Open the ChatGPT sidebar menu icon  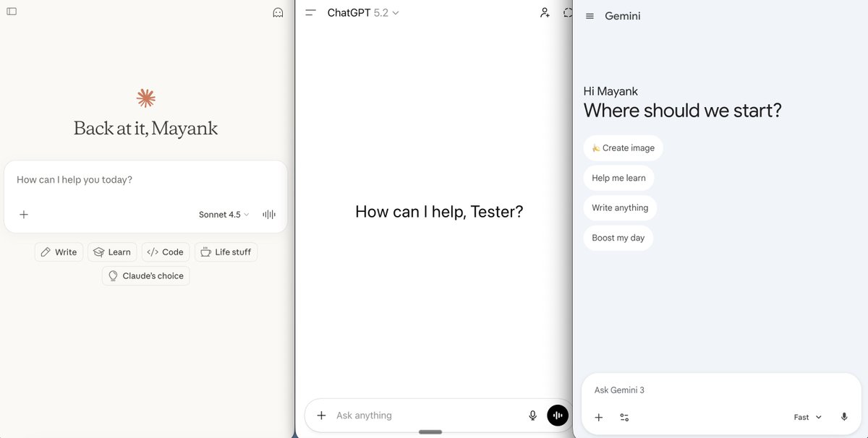[310, 13]
